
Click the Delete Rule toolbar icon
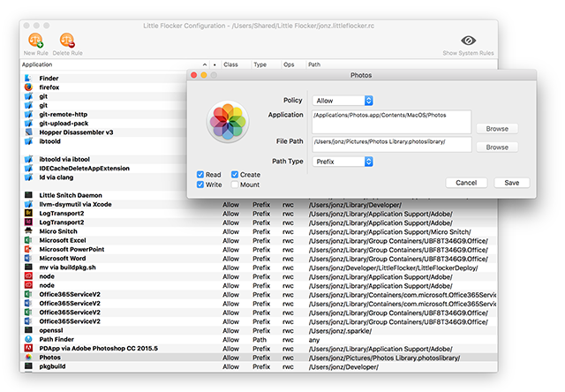pyautogui.click(x=67, y=41)
